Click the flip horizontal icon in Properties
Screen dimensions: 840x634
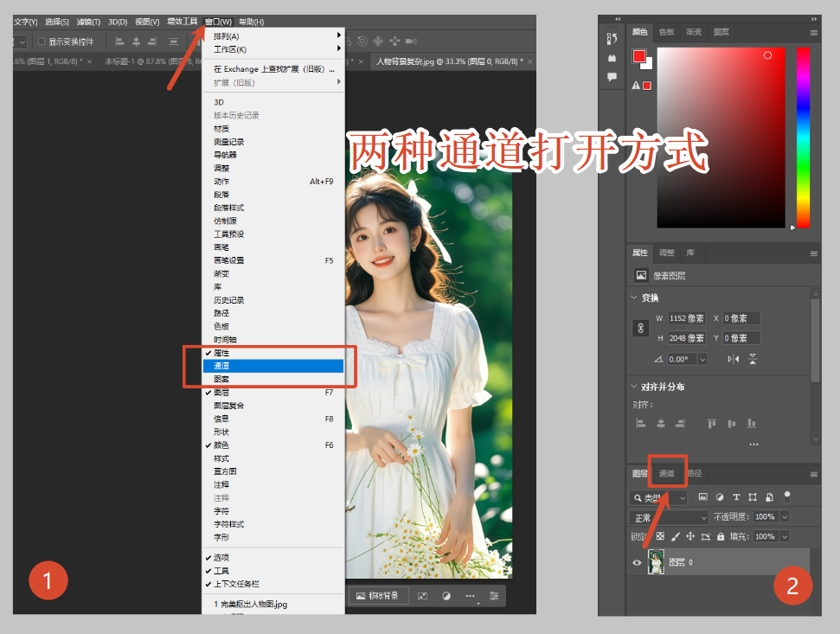click(734, 359)
